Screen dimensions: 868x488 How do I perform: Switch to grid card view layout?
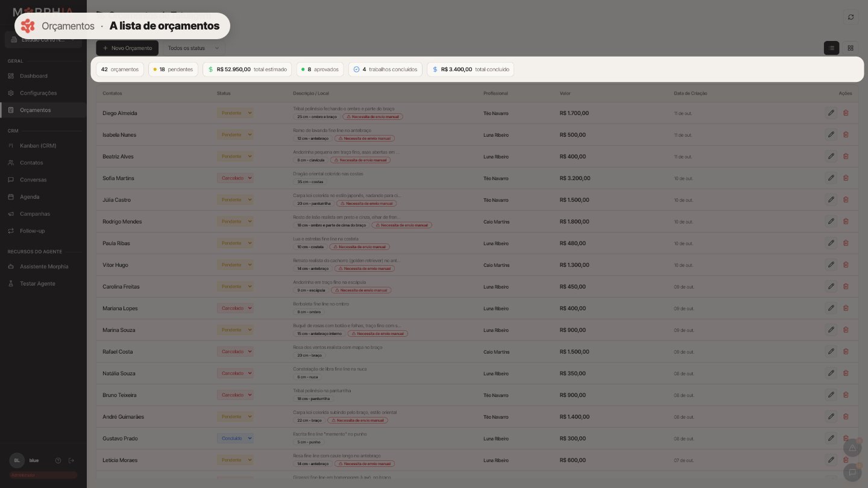[x=850, y=48]
